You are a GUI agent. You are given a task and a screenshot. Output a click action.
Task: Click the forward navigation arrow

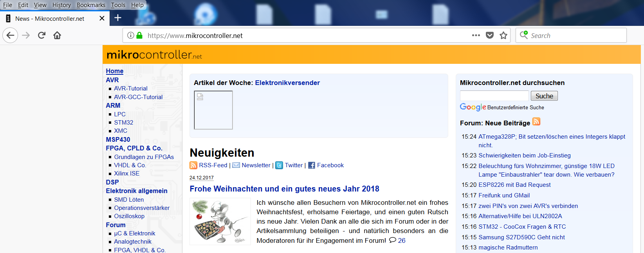pos(26,36)
